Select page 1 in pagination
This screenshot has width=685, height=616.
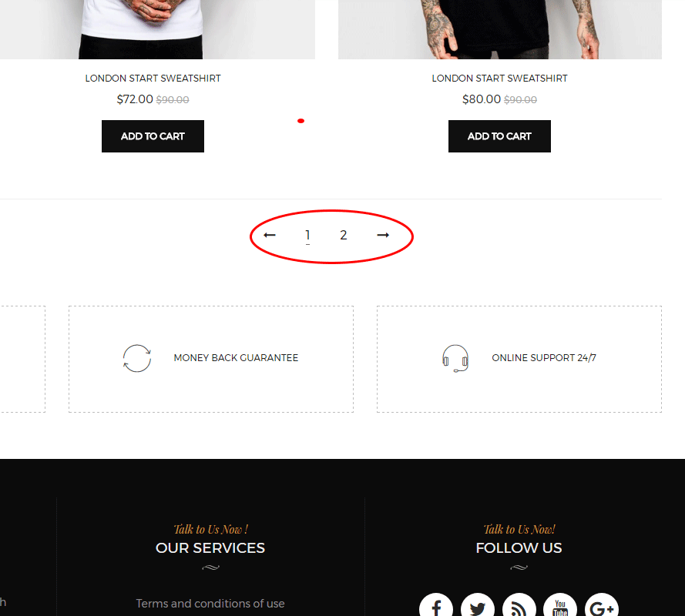[307, 236]
